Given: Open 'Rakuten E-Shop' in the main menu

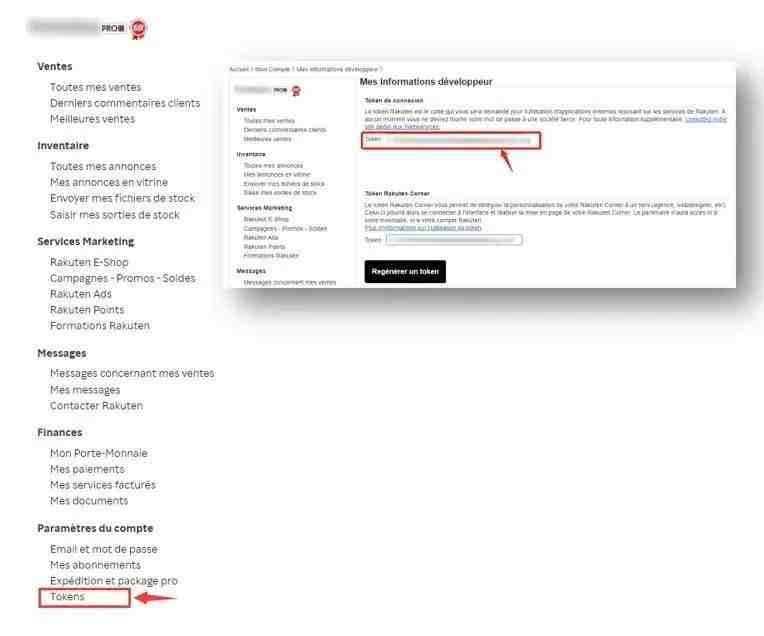Looking at the screenshot, I should (x=89, y=262).
